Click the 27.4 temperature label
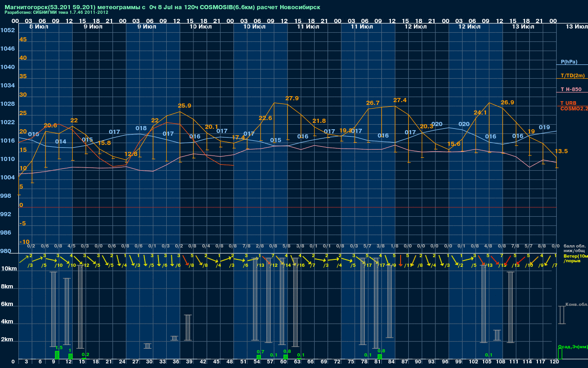Image resolution: width=588 pixels, height=368 pixels. coord(400,100)
